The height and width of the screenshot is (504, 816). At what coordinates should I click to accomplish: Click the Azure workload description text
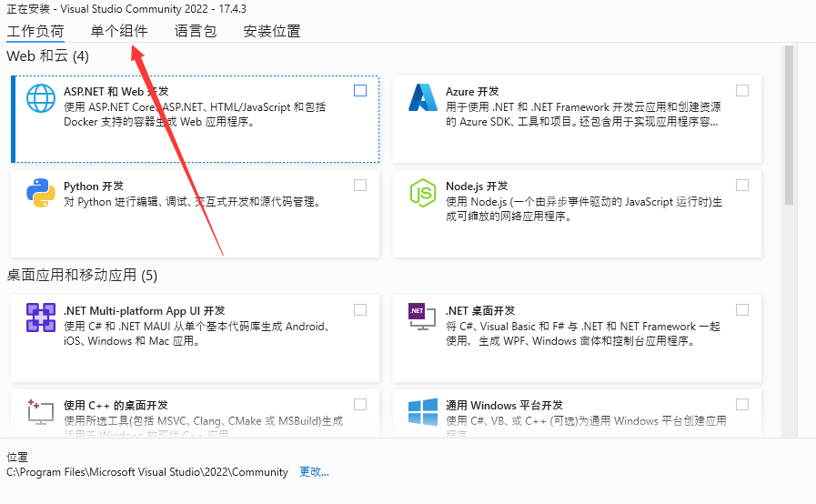pos(583,115)
